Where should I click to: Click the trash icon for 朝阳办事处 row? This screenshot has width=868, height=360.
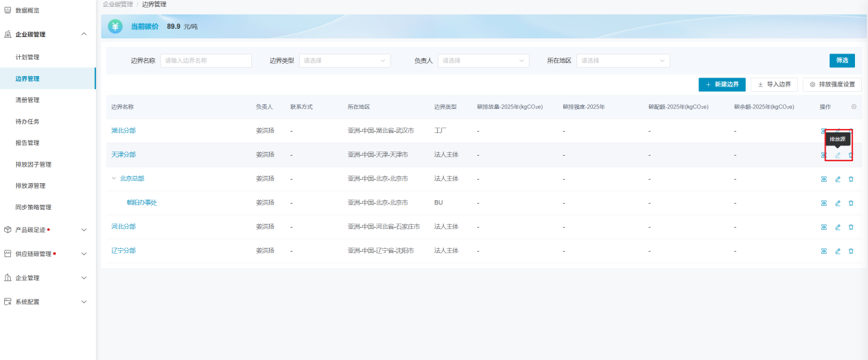tap(851, 203)
